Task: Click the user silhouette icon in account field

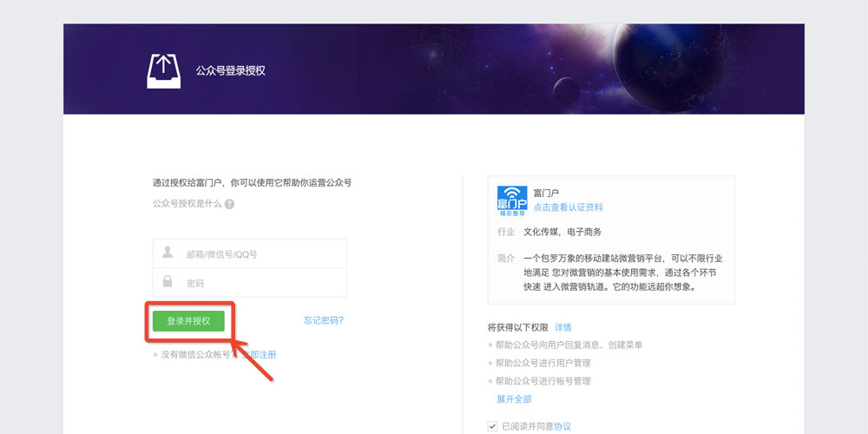Action: coord(168,253)
